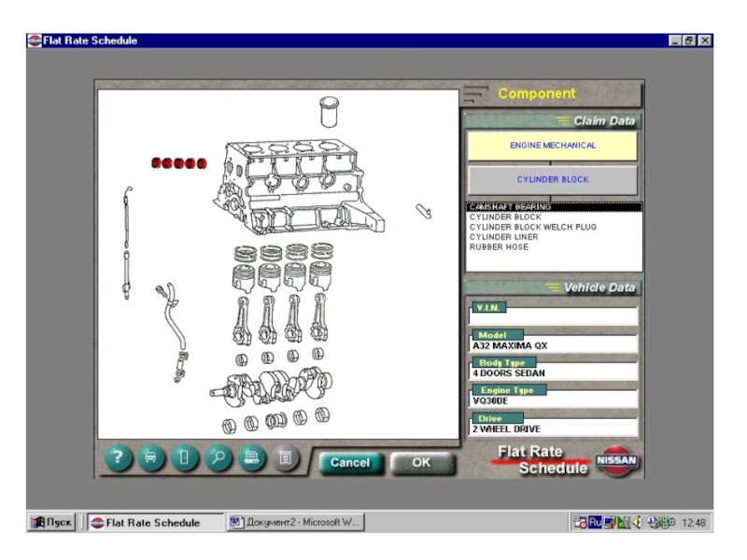Click the Cancel button
This screenshot has height=560, width=747.
(x=351, y=463)
